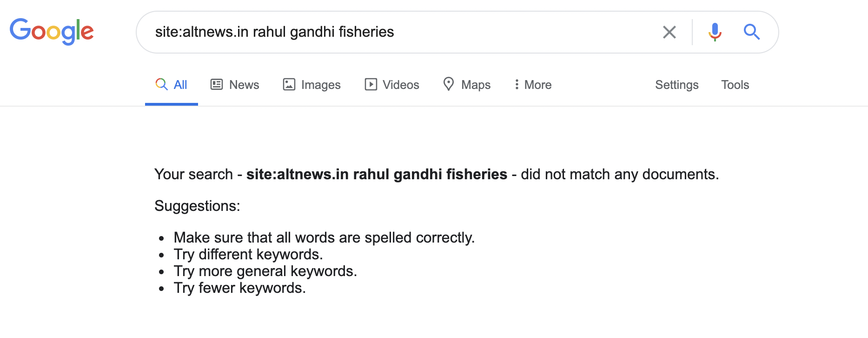Image resolution: width=868 pixels, height=338 pixels.
Task: Click the play icon beside Videos
Action: [371, 84]
